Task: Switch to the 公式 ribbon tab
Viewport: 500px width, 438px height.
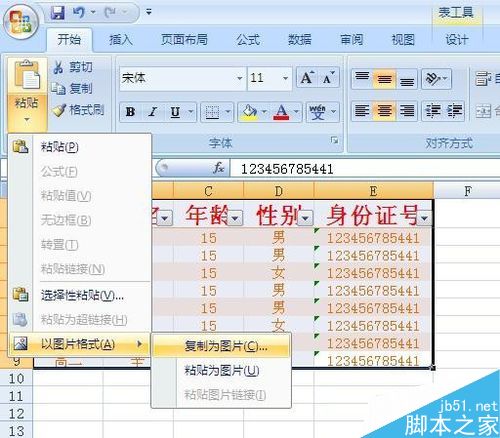Action: coord(248,39)
